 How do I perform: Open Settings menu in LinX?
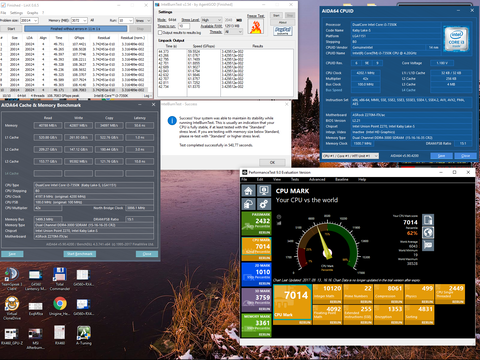tap(16, 13)
